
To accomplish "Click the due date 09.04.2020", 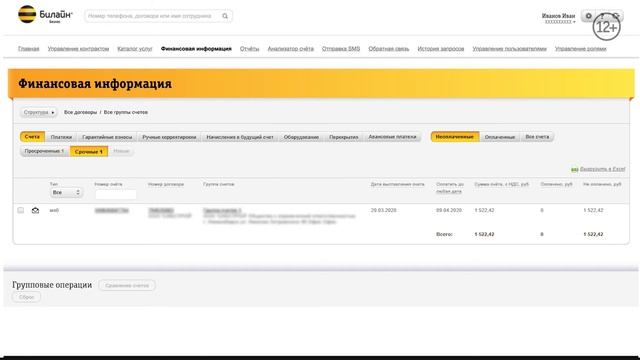I will tap(449, 210).
